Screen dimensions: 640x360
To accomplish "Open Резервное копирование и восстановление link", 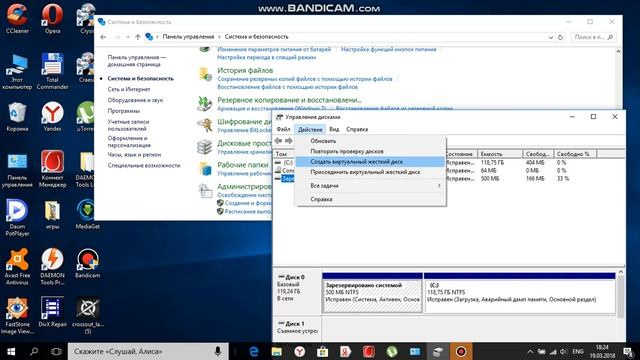I will [289, 100].
